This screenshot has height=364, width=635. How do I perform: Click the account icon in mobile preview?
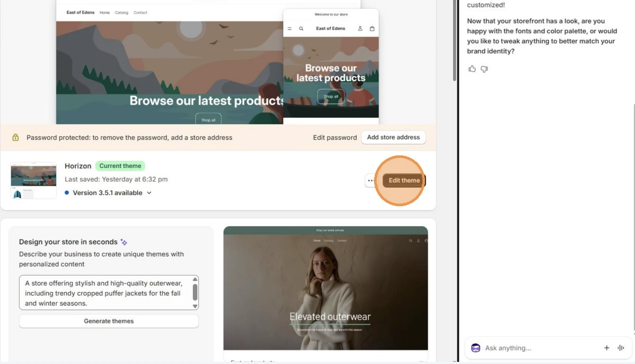click(360, 28)
